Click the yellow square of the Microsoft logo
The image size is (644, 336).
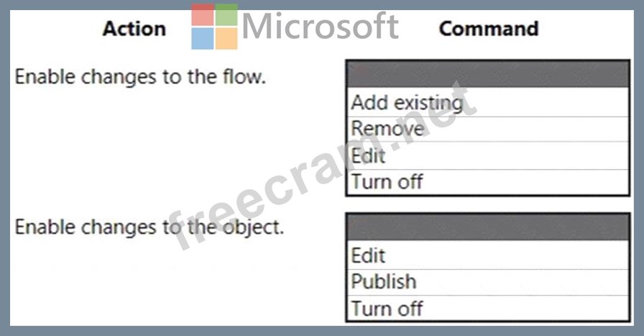(226, 39)
